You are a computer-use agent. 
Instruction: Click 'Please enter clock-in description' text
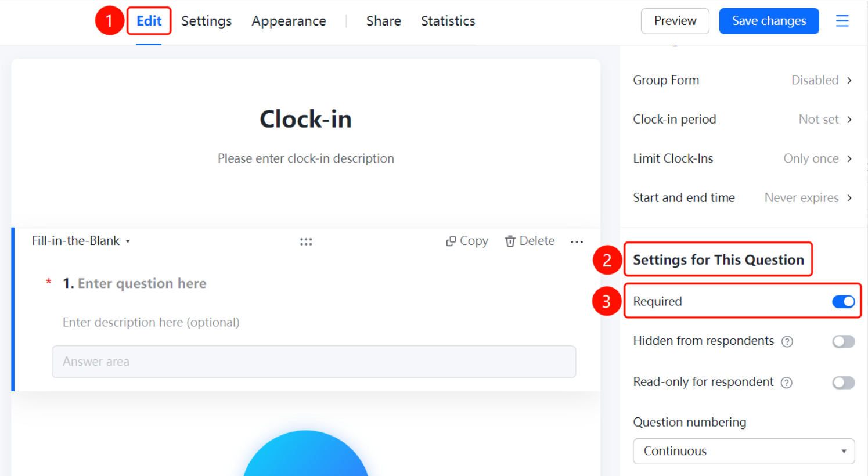click(305, 158)
